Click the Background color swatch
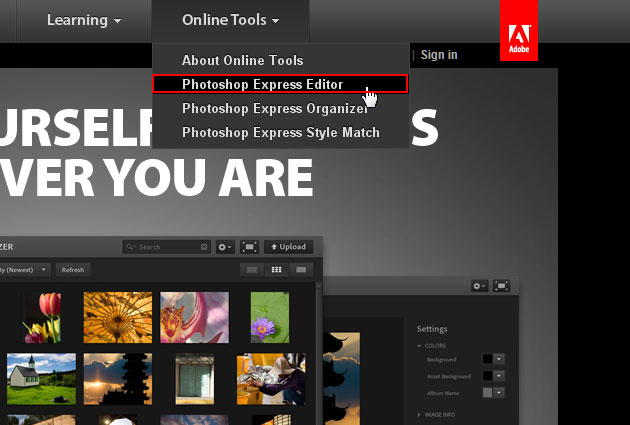This screenshot has width=630, height=425. click(487, 359)
